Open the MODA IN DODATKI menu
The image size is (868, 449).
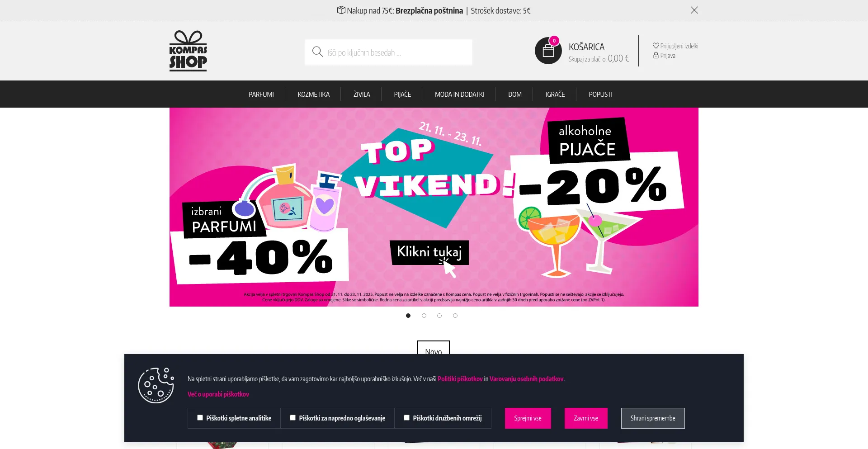459,94
